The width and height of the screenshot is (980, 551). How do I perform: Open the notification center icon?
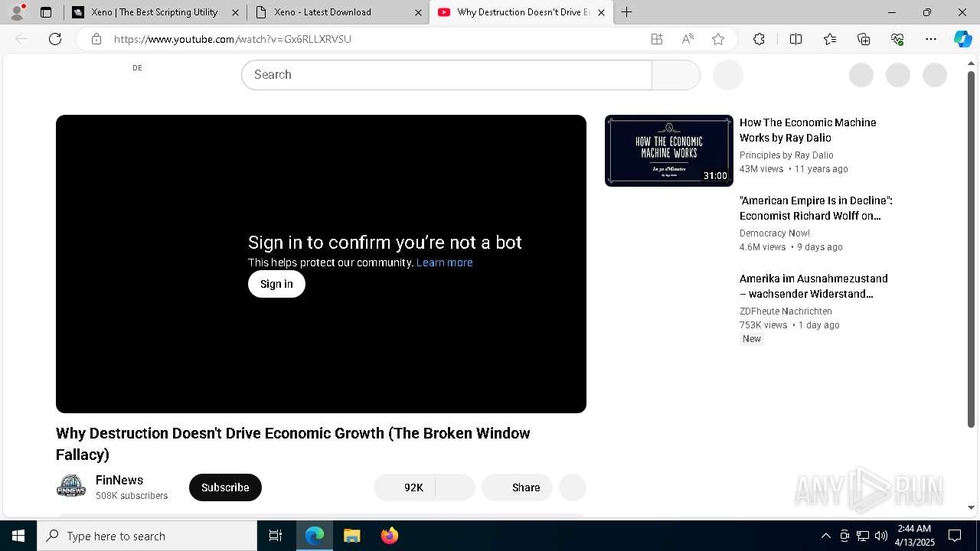(x=955, y=536)
